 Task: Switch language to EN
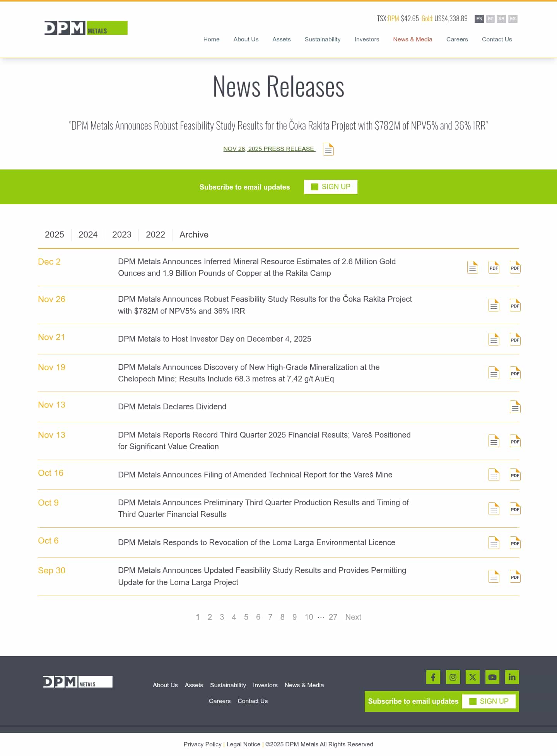click(479, 19)
